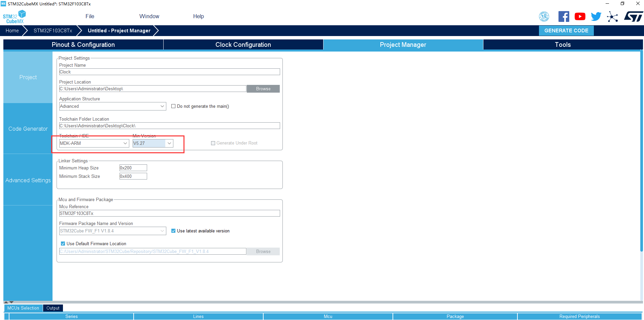The width and height of the screenshot is (644, 320).
Task: Open the Facebook icon link
Action: (564, 17)
